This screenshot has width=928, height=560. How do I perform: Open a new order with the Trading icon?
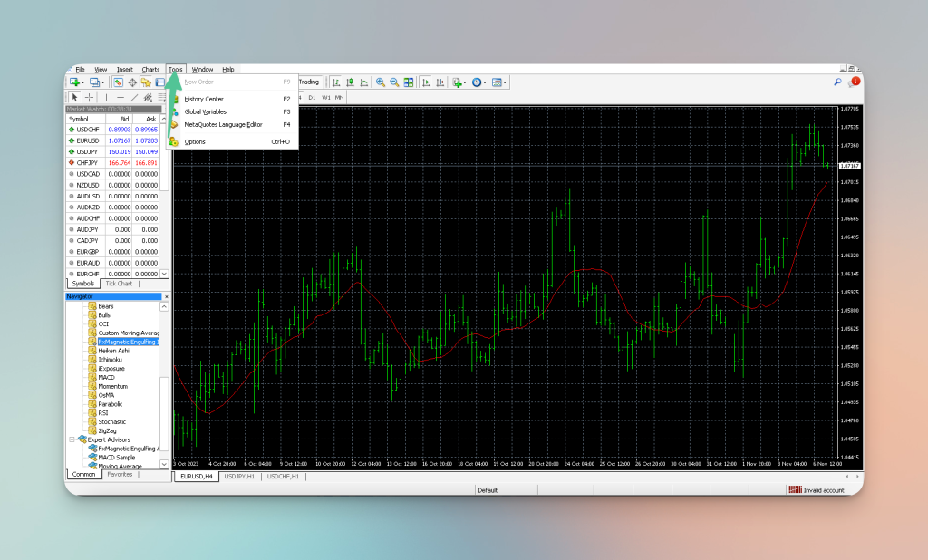click(307, 82)
